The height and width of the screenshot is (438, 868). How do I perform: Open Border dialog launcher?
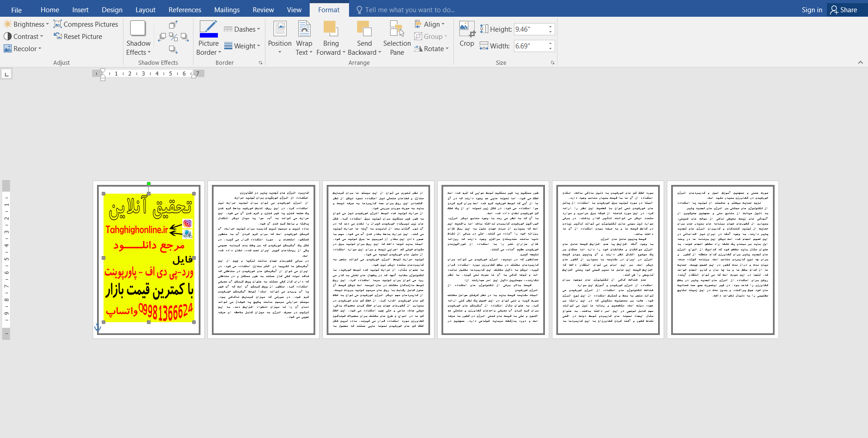(260, 63)
